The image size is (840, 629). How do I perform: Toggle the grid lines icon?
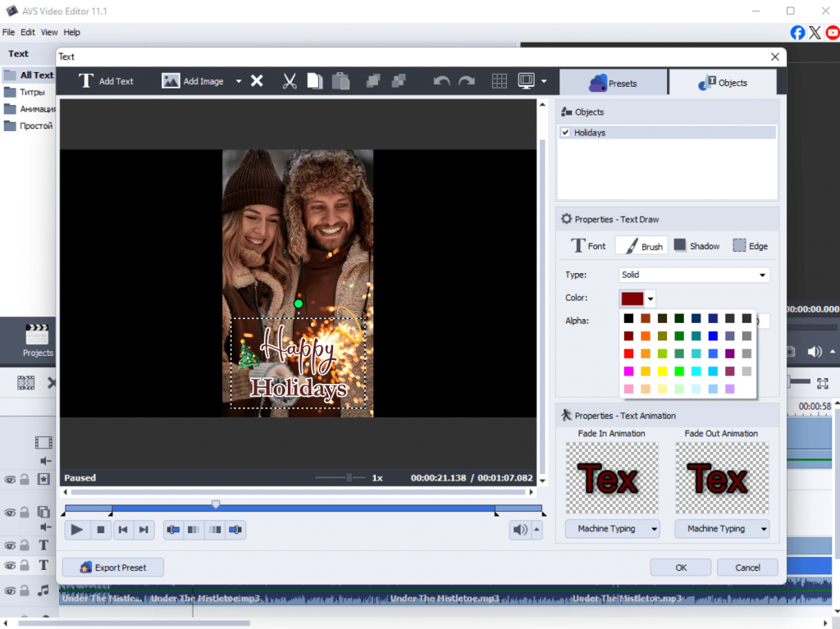(x=499, y=81)
